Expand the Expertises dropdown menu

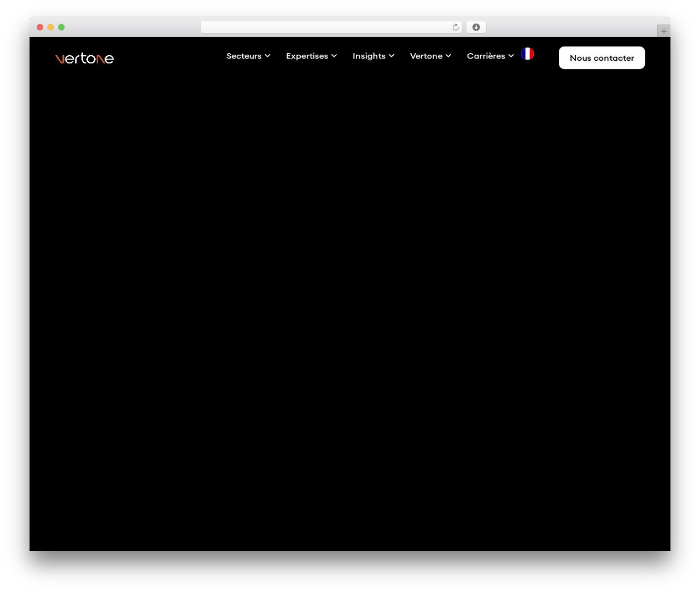point(311,56)
